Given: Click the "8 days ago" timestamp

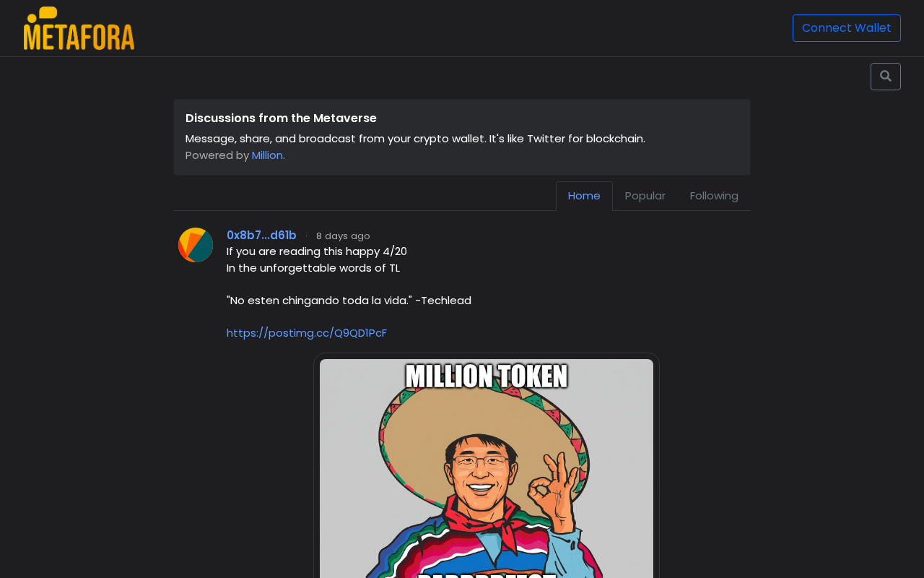Looking at the screenshot, I should [343, 236].
